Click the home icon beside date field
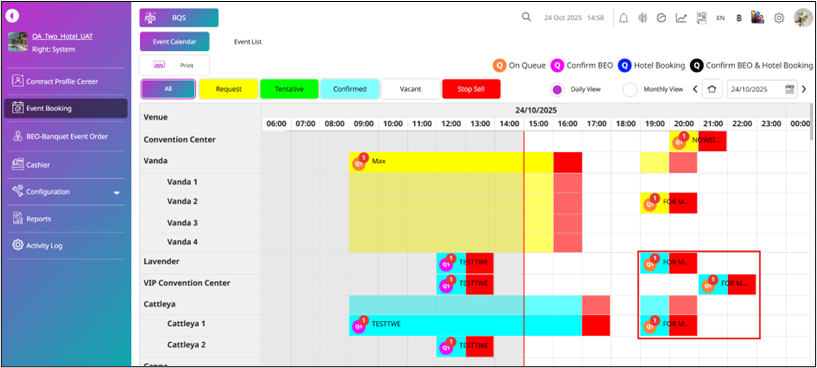The height and width of the screenshot is (368, 817). (712, 89)
